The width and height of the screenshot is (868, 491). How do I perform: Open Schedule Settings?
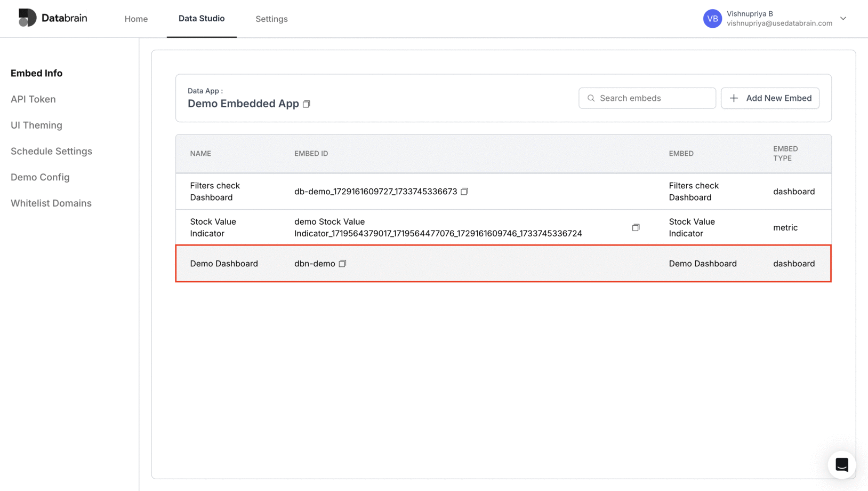pos(51,151)
